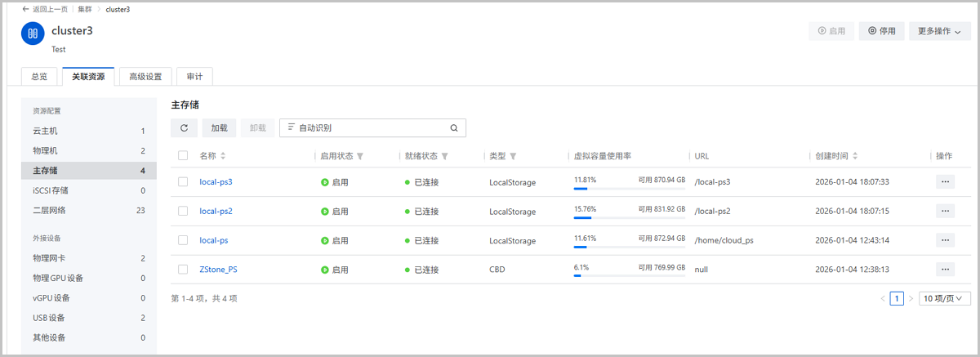
Task: Click the local-ps3 capacity usage bar
Action: pyautogui.click(x=628, y=188)
